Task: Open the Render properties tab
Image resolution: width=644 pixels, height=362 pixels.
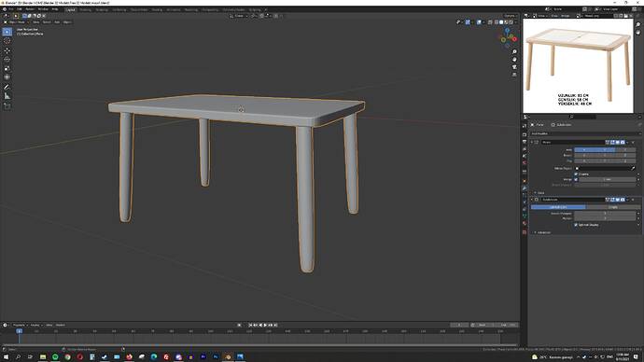Action: click(525, 134)
